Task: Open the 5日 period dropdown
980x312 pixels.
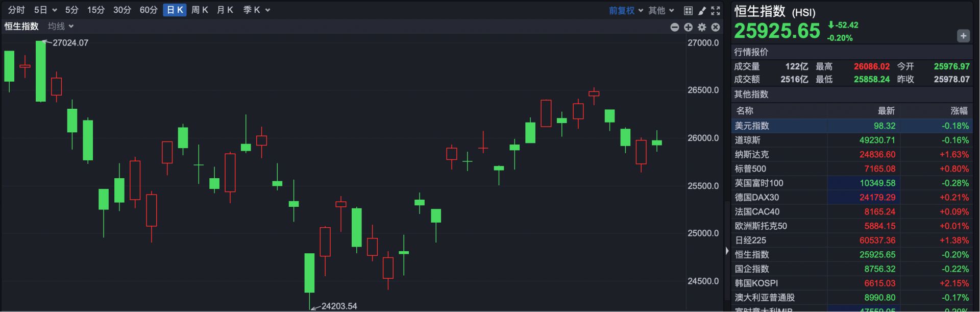Action: point(45,10)
